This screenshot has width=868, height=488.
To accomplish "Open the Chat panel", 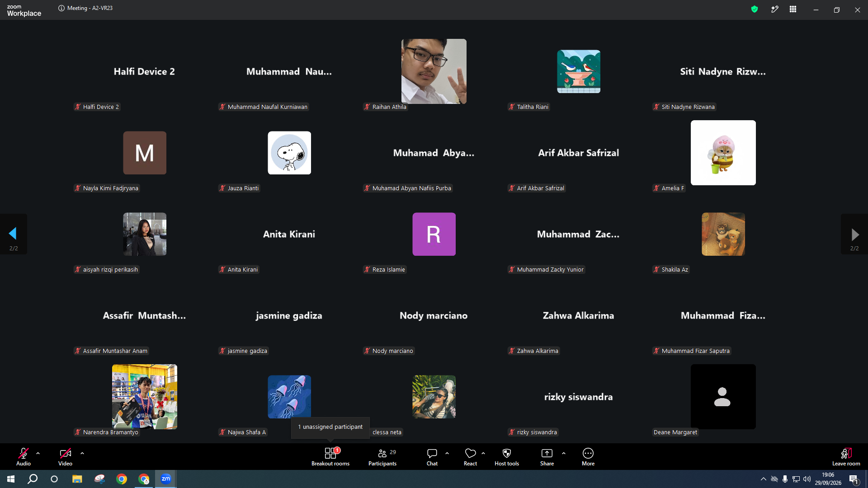I will click(x=432, y=456).
